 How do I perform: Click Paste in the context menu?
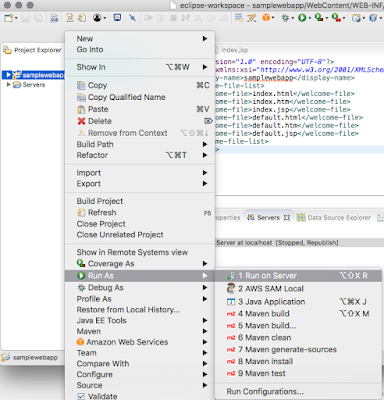140,109
